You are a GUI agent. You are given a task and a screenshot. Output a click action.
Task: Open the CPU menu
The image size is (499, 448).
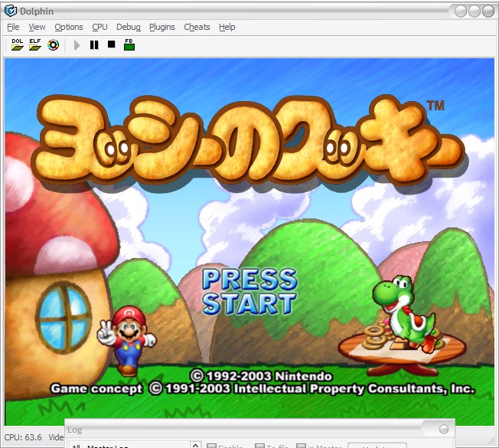tap(99, 27)
